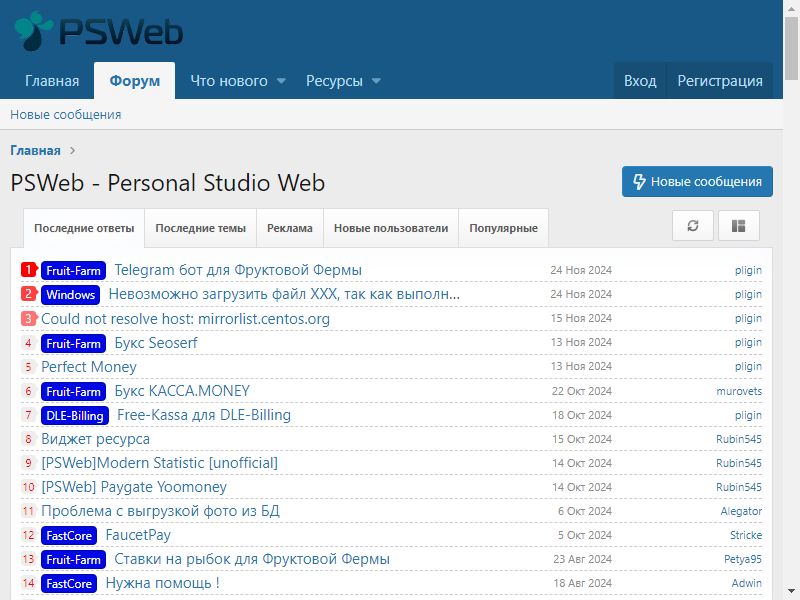Click the Windows prefix tag
This screenshot has height=600, width=800.
(x=70, y=294)
